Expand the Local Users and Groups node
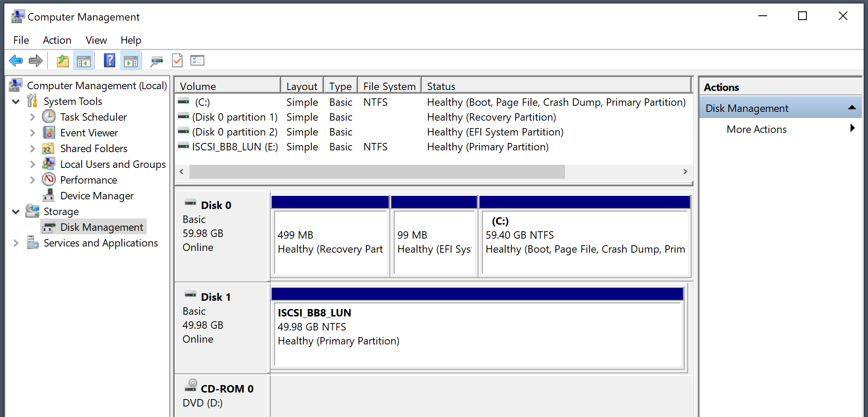 [32, 164]
